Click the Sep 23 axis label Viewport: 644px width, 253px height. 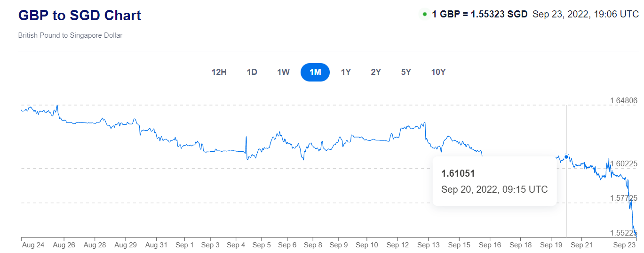625,245
